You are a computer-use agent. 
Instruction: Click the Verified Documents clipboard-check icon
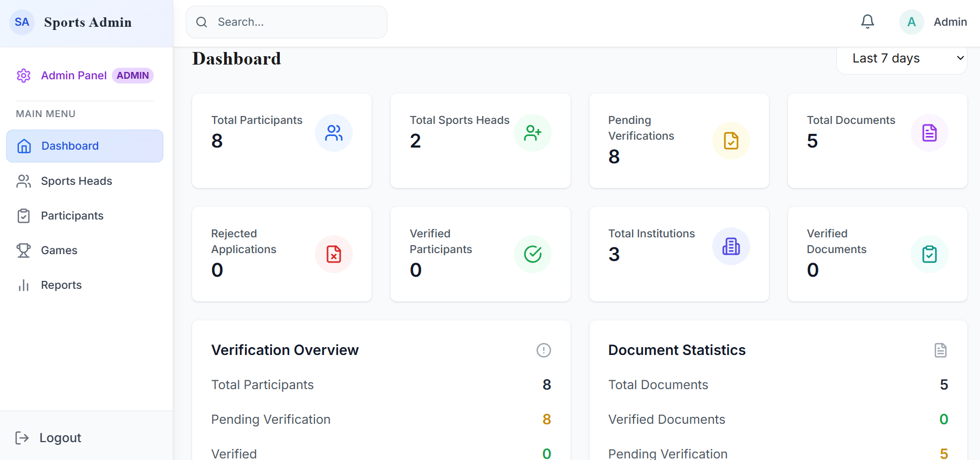pyautogui.click(x=930, y=254)
